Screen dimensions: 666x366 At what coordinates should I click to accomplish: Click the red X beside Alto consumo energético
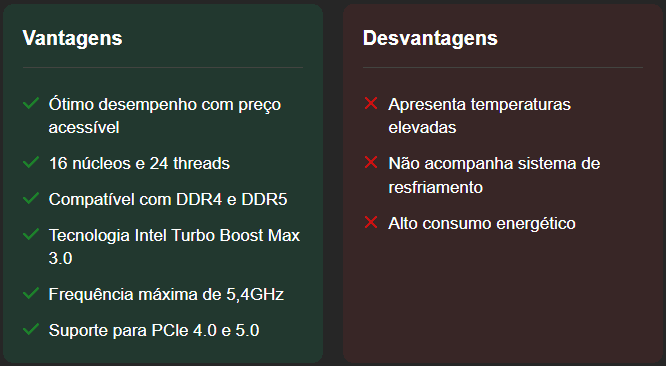point(371,222)
